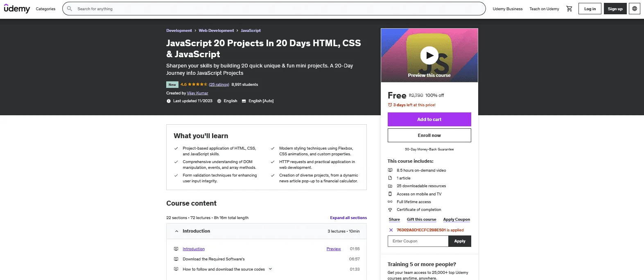The width and height of the screenshot is (644, 280).
Task: Click the checkmark beside Form validation techniques
Action: [176, 175]
